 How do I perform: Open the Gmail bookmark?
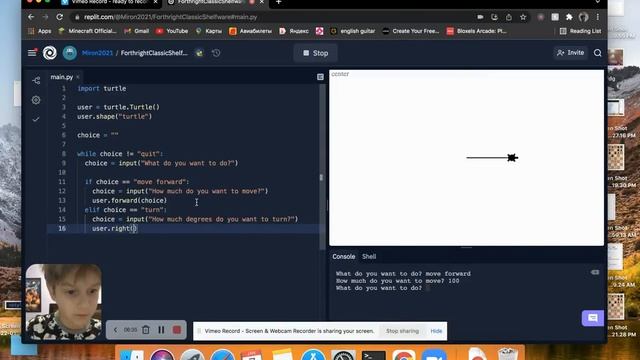point(137,31)
